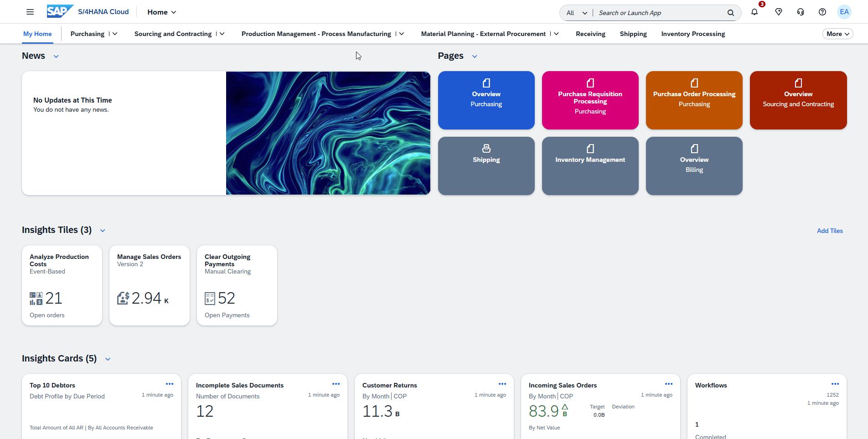Open options menu on Top 10 Debtors card
Viewport: 868px width, 439px height.
point(170,384)
